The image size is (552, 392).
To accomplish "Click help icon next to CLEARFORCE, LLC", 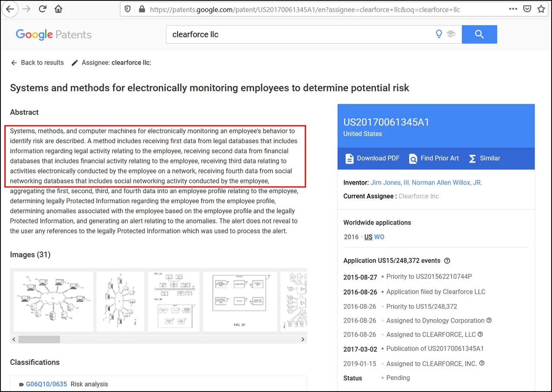I will 480,334.
